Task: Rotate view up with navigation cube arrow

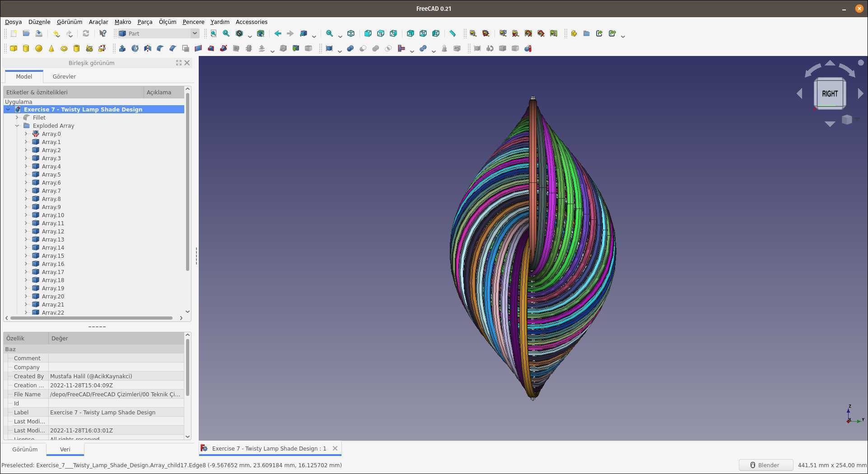Action: [x=830, y=63]
